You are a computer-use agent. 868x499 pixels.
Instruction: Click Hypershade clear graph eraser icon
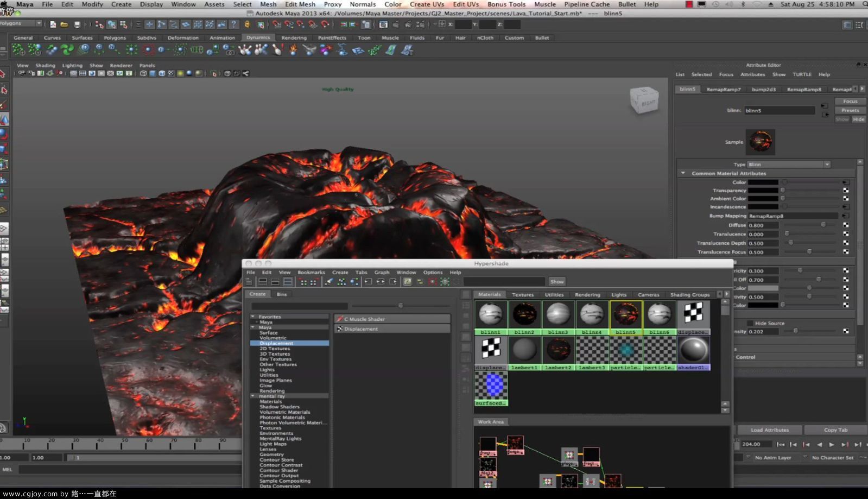tap(329, 282)
